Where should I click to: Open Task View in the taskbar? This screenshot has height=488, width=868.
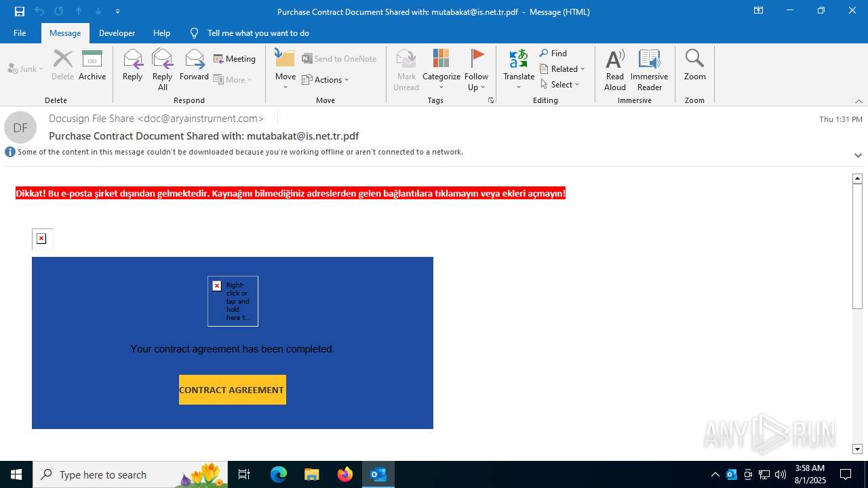tap(244, 474)
